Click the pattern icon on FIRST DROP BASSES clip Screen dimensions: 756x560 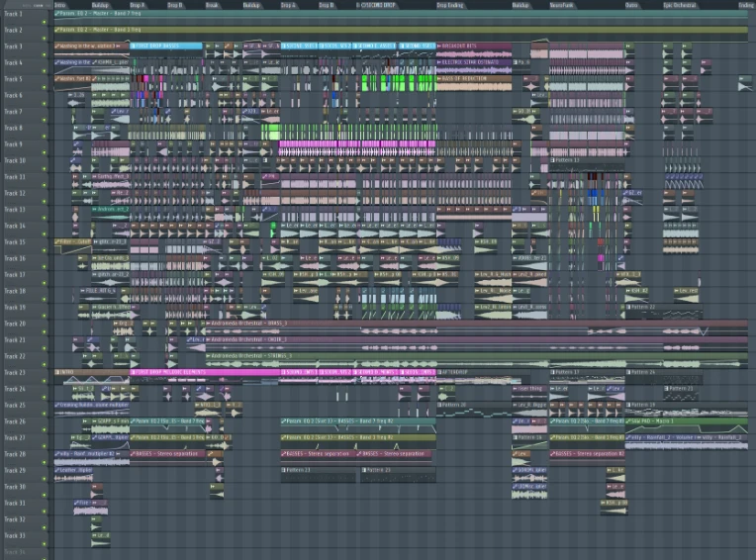tap(134, 47)
